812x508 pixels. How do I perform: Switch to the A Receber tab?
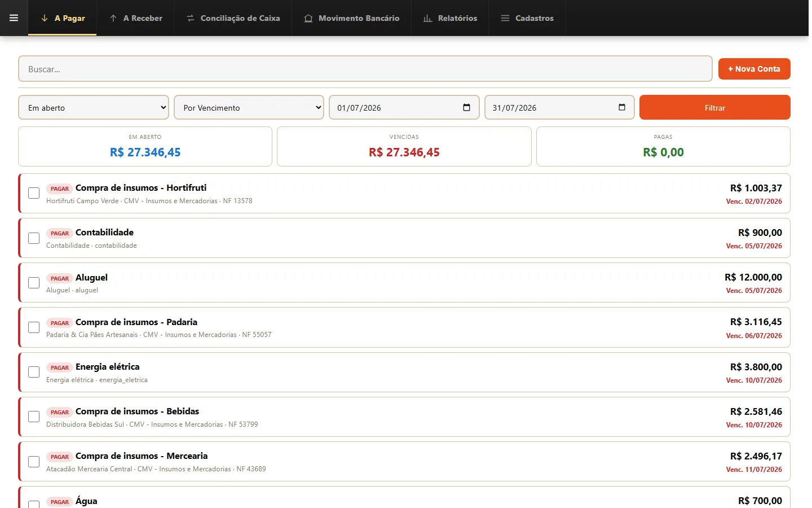click(x=135, y=18)
